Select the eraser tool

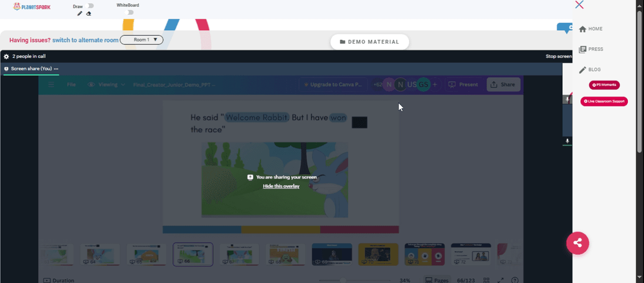[89, 14]
